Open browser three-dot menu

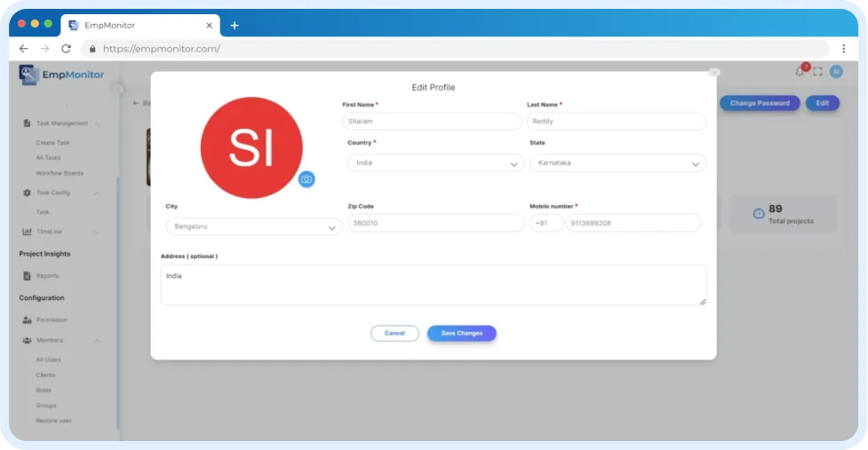point(843,49)
